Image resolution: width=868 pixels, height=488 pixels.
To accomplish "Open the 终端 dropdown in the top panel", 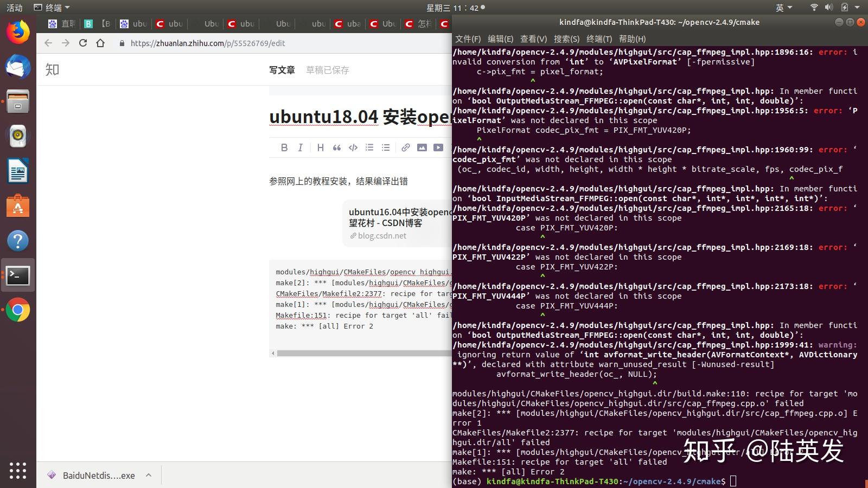I will (x=53, y=7).
